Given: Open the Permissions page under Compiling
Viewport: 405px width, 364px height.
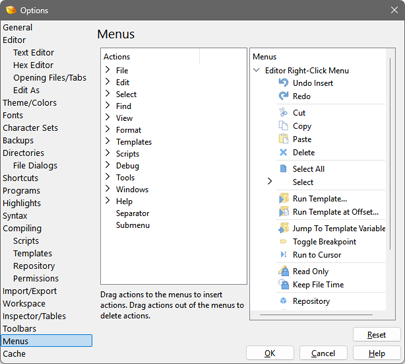Looking at the screenshot, I should pyautogui.click(x=36, y=278).
